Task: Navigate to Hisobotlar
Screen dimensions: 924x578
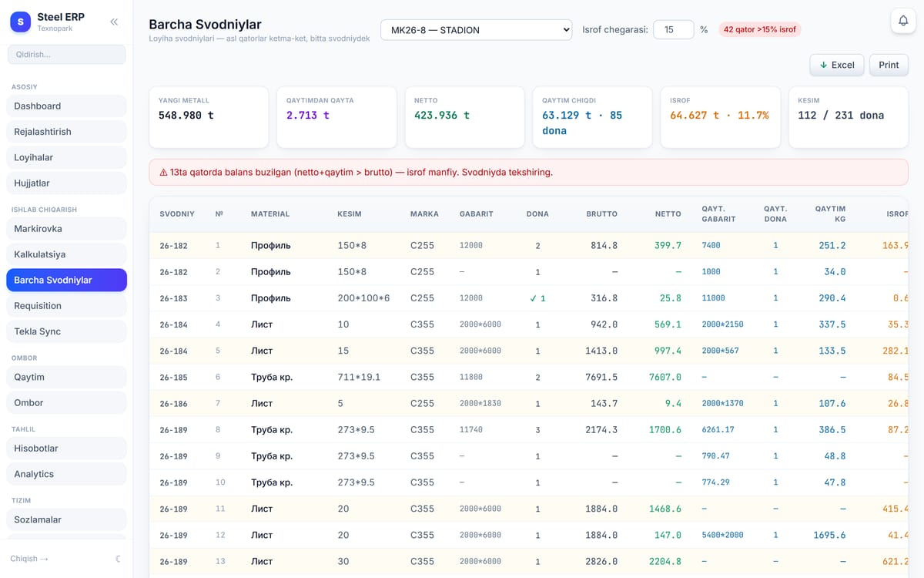Action: pos(66,449)
